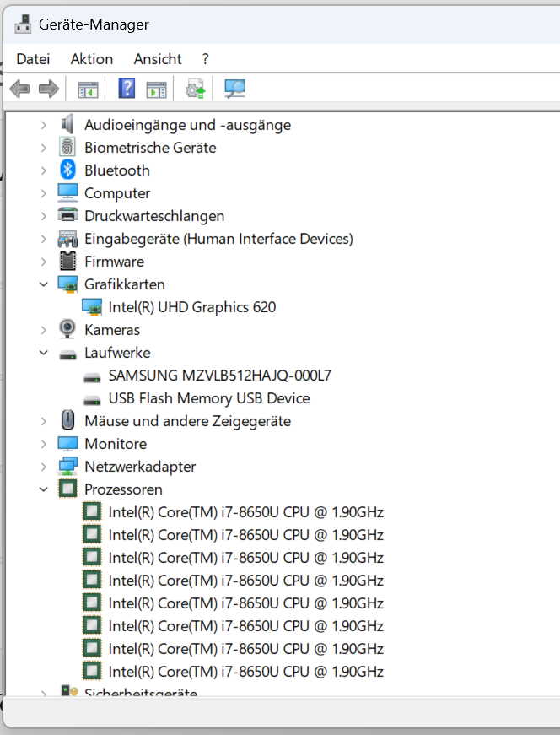Select the Computer category label
560x735 pixels.
click(117, 193)
